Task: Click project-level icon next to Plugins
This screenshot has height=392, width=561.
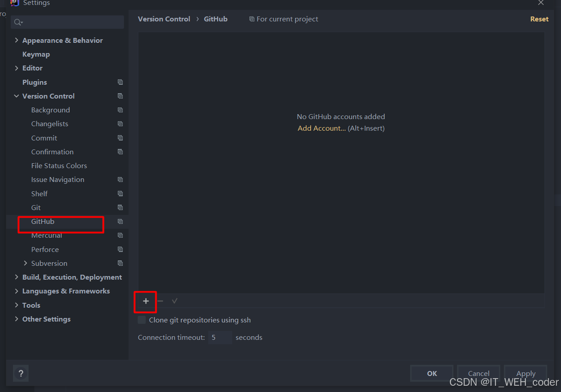Action: pos(120,82)
